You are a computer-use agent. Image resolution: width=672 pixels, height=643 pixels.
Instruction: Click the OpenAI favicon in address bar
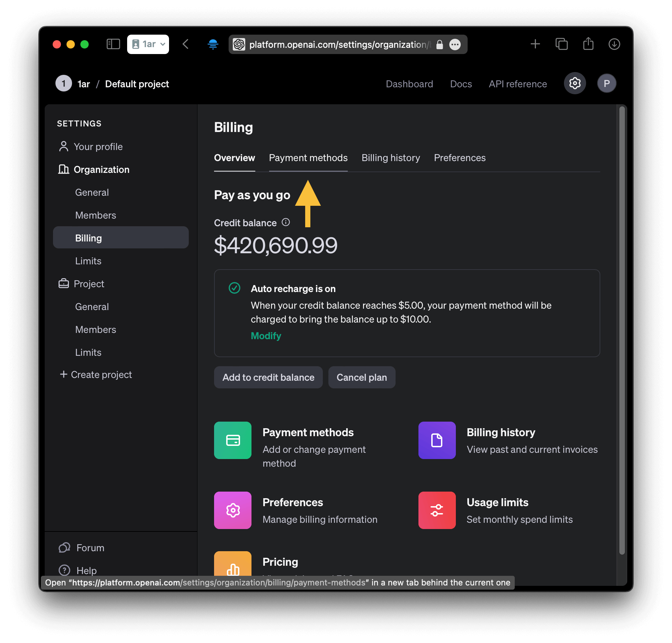click(239, 44)
